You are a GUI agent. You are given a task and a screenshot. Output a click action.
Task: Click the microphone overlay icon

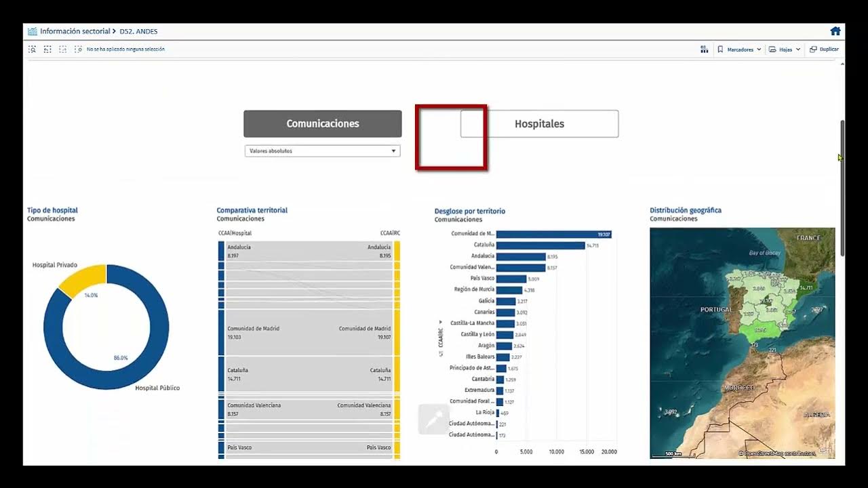click(x=434, y=420)
